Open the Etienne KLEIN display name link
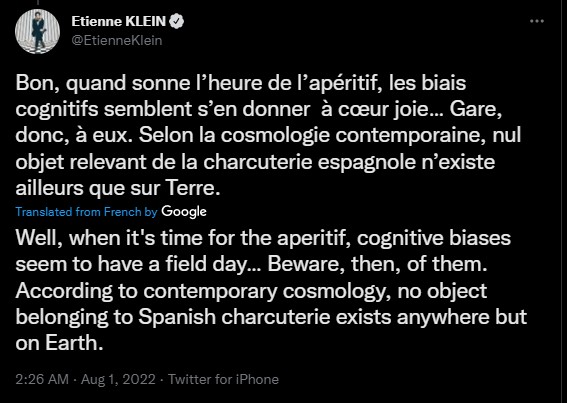 pos(119,22)
